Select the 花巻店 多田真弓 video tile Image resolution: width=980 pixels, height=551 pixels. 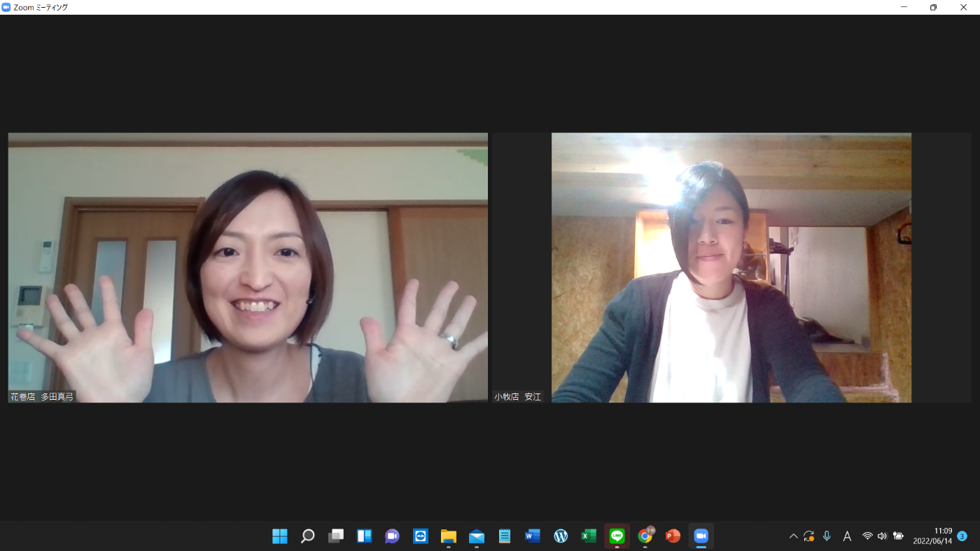pos(248,267)
